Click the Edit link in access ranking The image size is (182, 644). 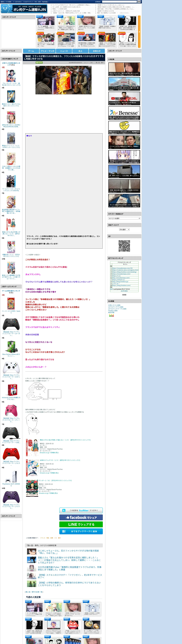tap(111, 289)
